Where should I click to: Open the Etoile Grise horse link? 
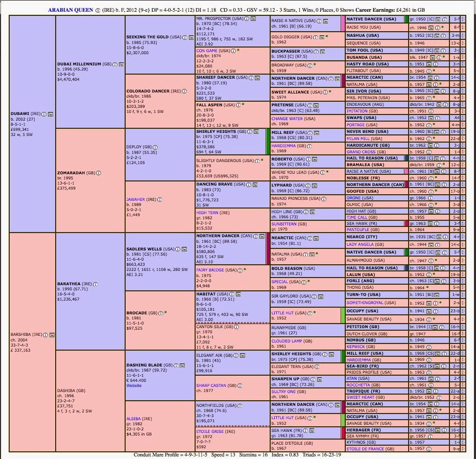tap(211, 432)
